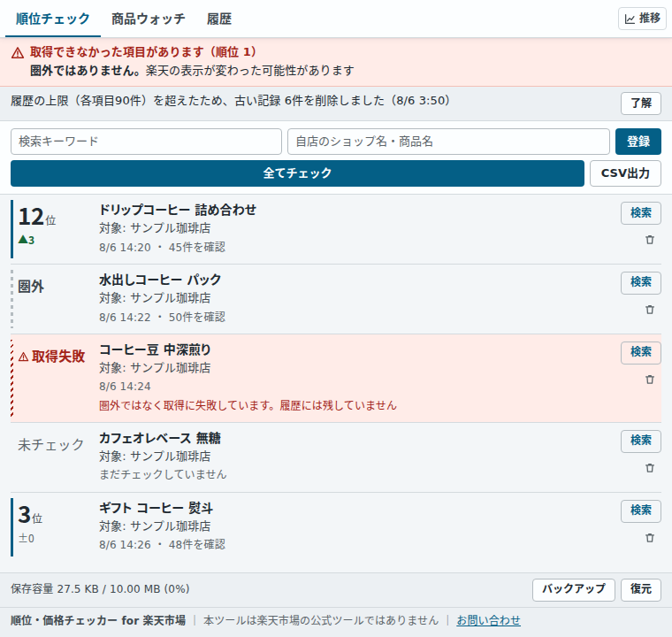The width and height of the screenshot is (672, 637).
Task: Click 検索 for カフェオレベース 無糖
Action: (641, 441)
